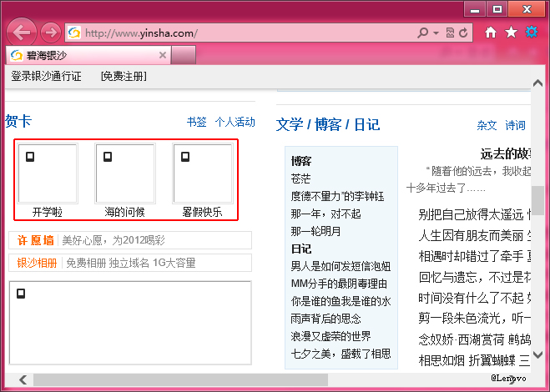The width and height of the screenshot is (550, 392).
Task: Click the 登录银沙通行证 link
Action: pyautogui.click(x=46, y=76)
